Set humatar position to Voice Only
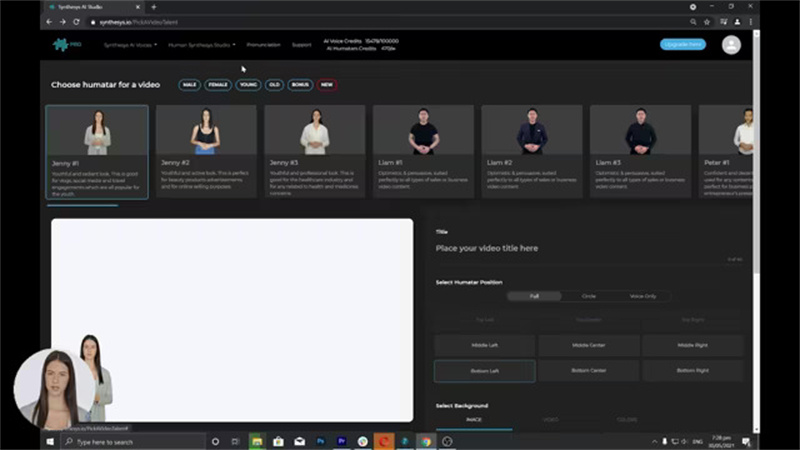800x450 pixels. tap(643, 296)
